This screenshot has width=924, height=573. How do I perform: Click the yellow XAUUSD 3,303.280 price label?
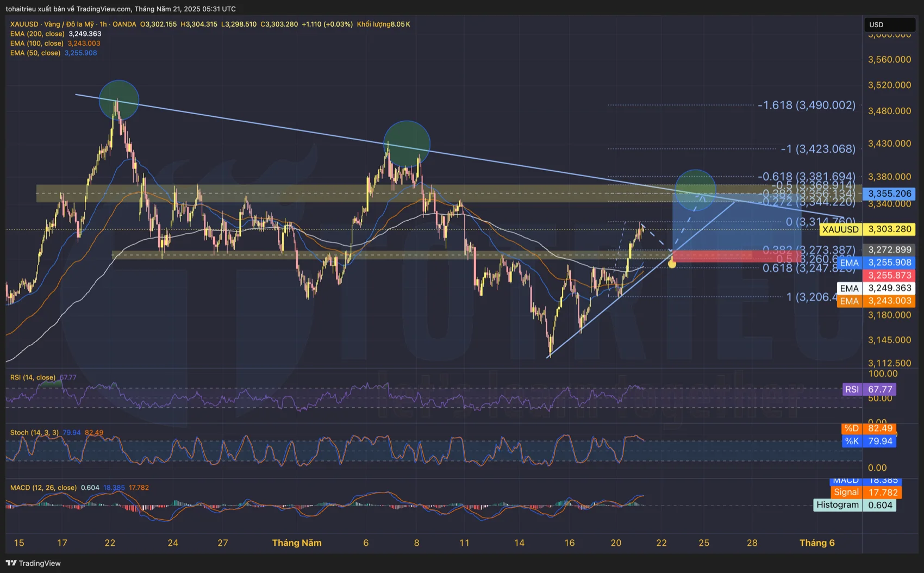tap(867, 229)
